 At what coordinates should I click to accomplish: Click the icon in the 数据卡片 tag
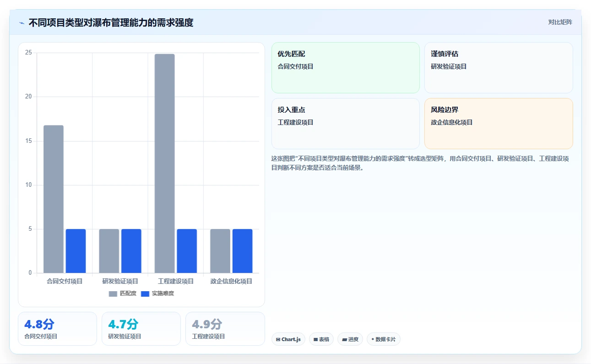(x=373, y=340)
